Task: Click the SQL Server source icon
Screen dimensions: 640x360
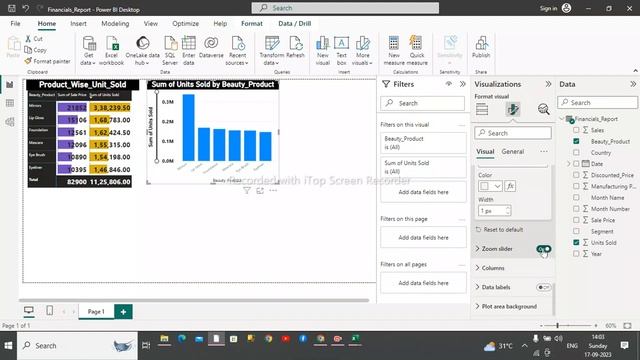Action: coord(170,51)
